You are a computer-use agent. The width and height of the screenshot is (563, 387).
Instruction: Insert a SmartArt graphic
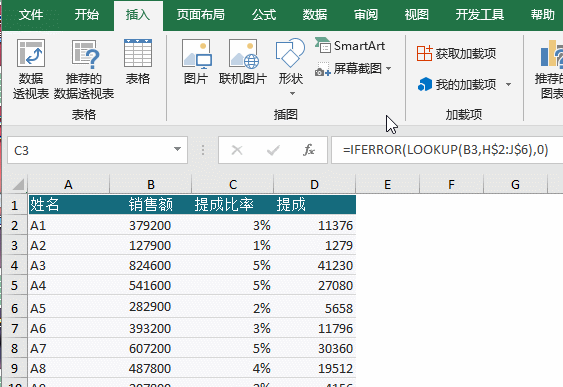(350, 46)
